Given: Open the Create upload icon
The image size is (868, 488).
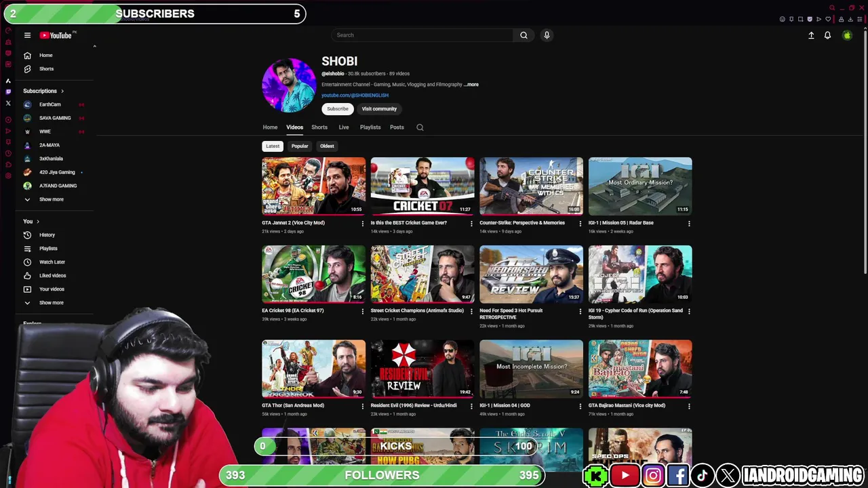Looking at the screenshot, I should click(x=811, y=35).
